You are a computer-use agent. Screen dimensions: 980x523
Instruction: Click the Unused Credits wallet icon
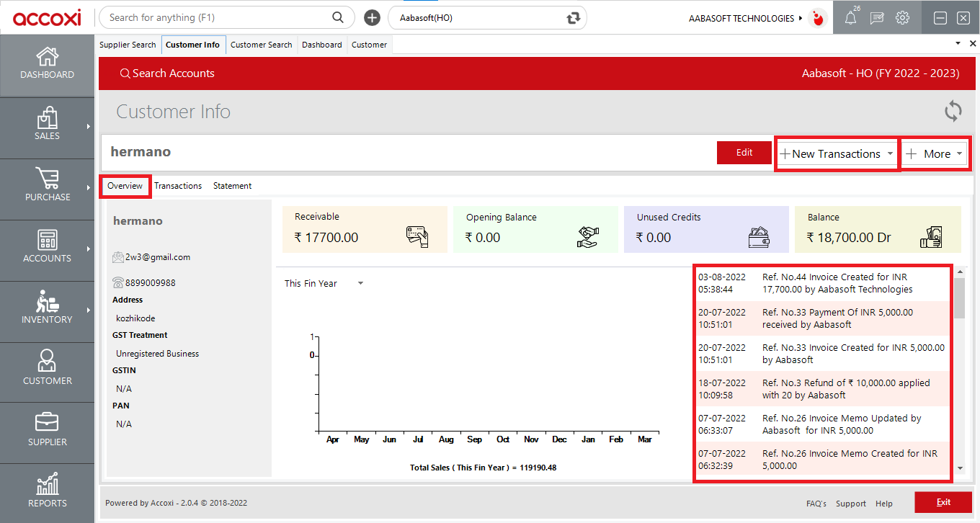[x=758, y=236]
